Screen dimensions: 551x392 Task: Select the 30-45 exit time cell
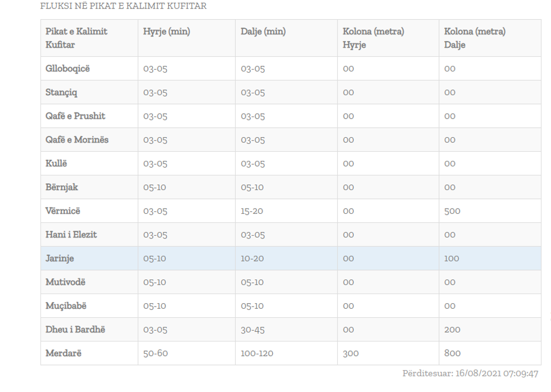252,330
